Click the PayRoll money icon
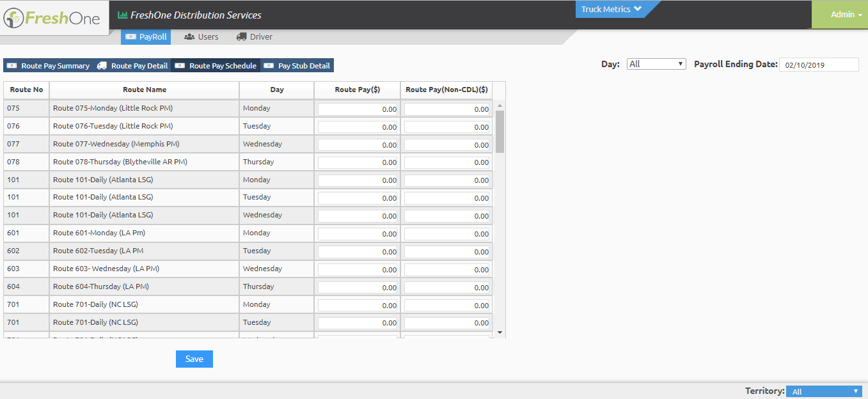 [131, 37]
